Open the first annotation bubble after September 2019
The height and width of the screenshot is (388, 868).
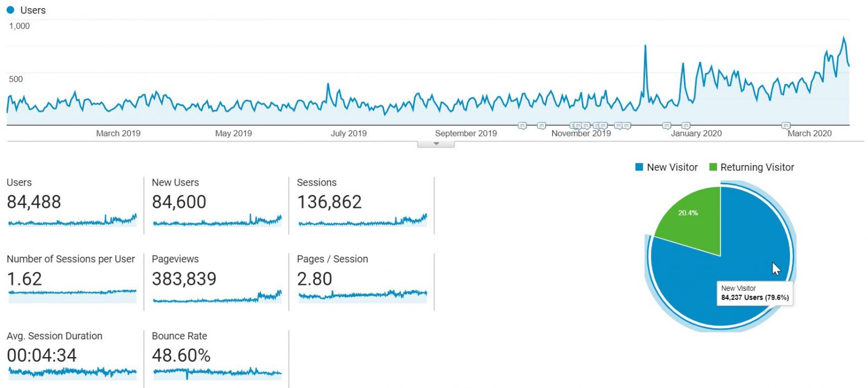pyautogui.click(x=522, y=126)
